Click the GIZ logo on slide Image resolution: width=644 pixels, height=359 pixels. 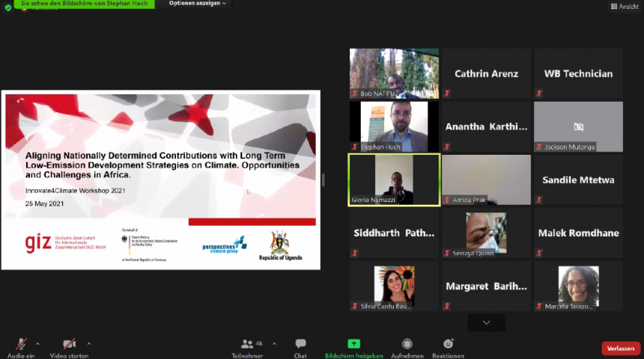pyautogui.click(x=36, y=243)
